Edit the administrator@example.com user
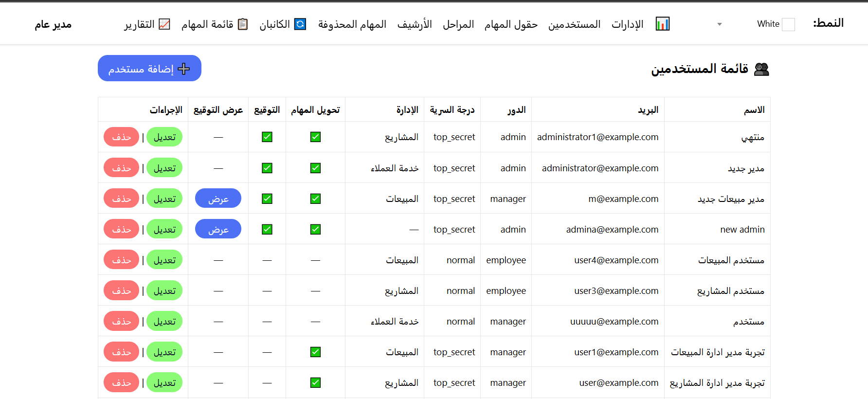This screenshot has height=399, width=868. click(164, 167)
